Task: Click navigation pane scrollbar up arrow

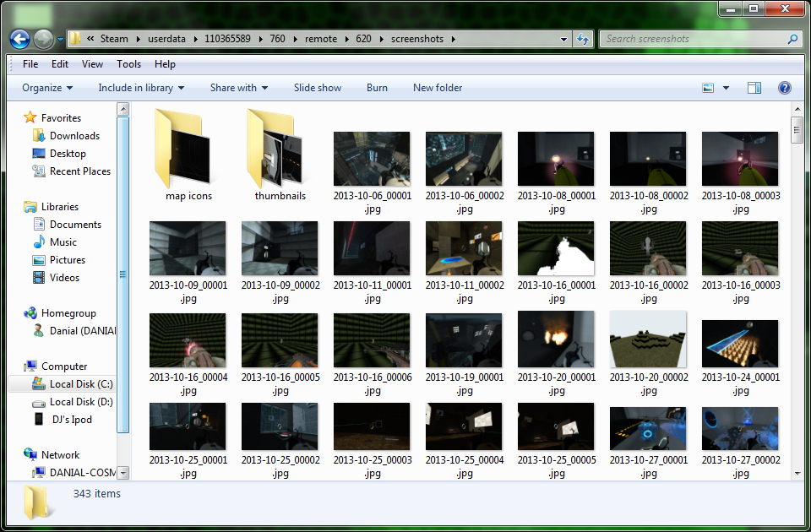Action: pos(123,109)
